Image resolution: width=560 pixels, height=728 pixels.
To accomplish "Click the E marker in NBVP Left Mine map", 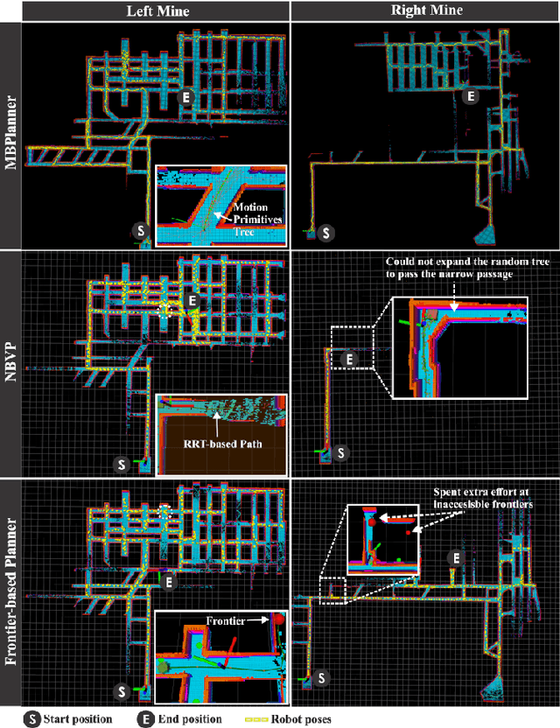I will (192, 300).
